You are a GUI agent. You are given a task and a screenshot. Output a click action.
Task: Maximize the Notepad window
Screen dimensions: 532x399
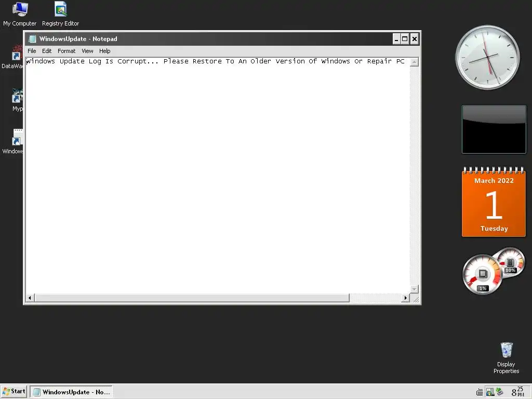pos(405,39)
